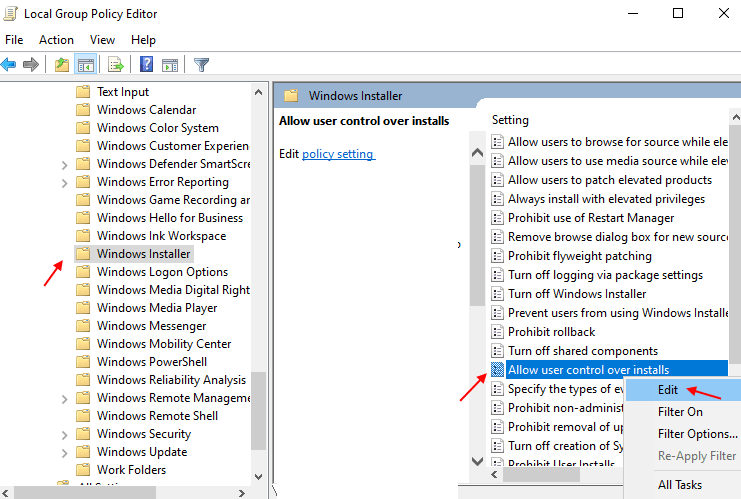Click the Back arrow in the toolbar
Image resolution: width=741 pixels, height=499 pixels.
click(x=9, y=64)
